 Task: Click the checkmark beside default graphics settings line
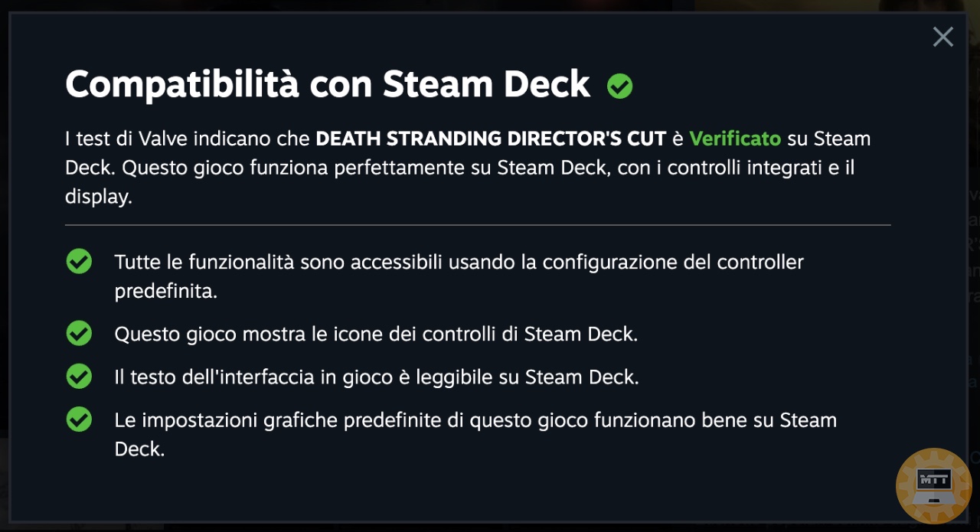click(x=79, y=419)
